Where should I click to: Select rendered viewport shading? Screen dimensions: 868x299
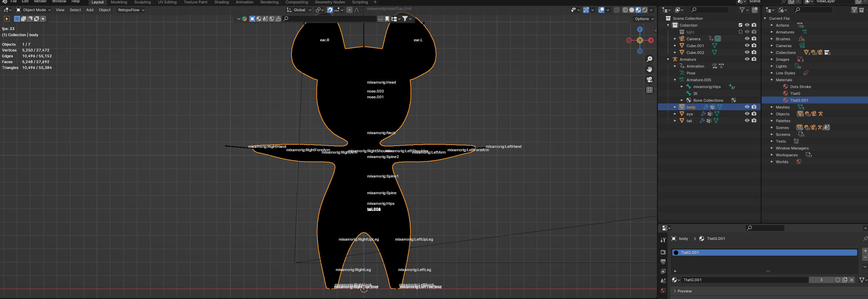point(645,10)
